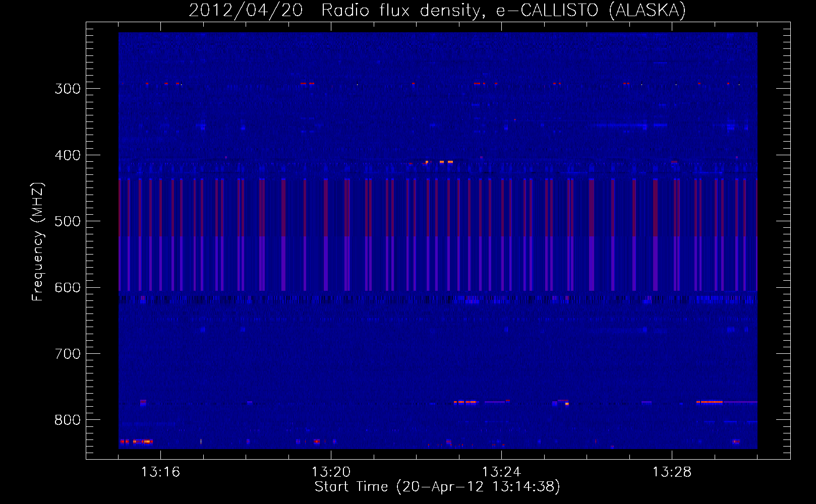The width and height of the screenshot is (816, 504).
Task: Click the plot title "Radio flux density, e-CALLISTO (ALASKA)"
Action: pos(503,11)
